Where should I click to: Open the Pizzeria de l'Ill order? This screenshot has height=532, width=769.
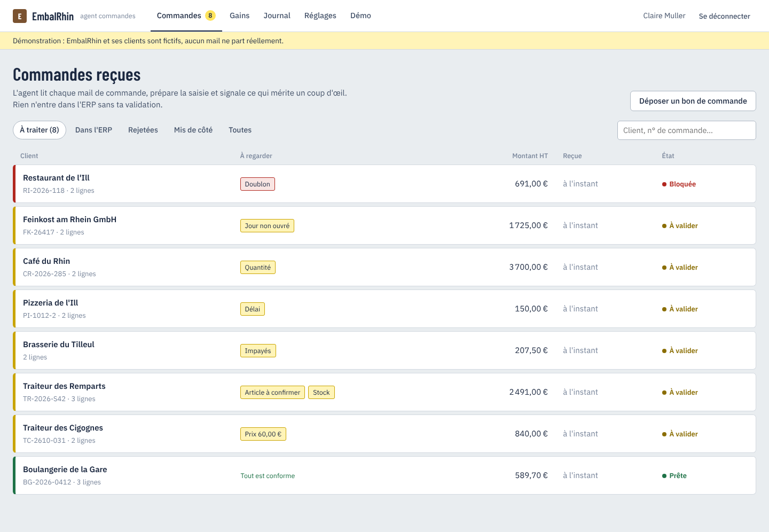[x=384, y=309]
